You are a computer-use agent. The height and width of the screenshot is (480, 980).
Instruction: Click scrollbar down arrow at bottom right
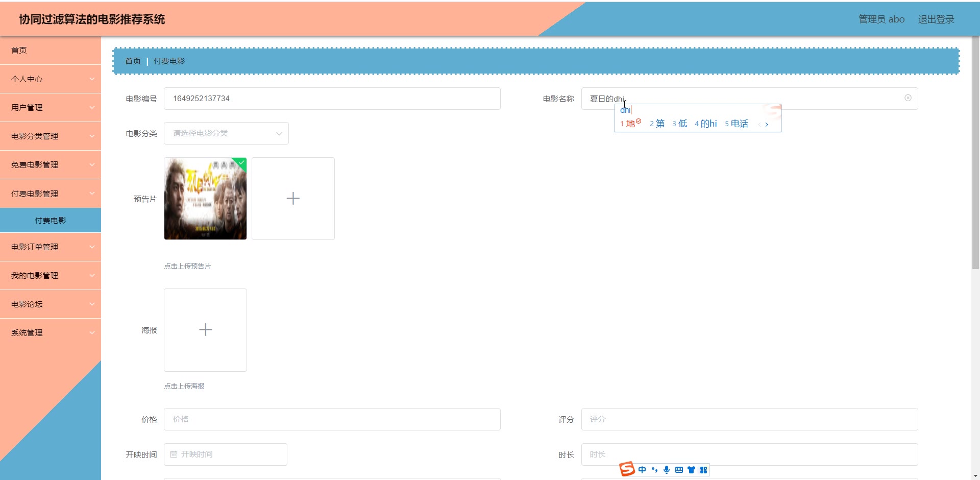click(x=975, y=476)
